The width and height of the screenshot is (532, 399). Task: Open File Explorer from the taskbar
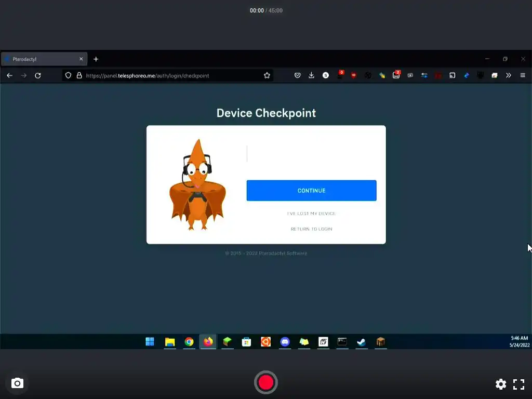click(170, 342)
